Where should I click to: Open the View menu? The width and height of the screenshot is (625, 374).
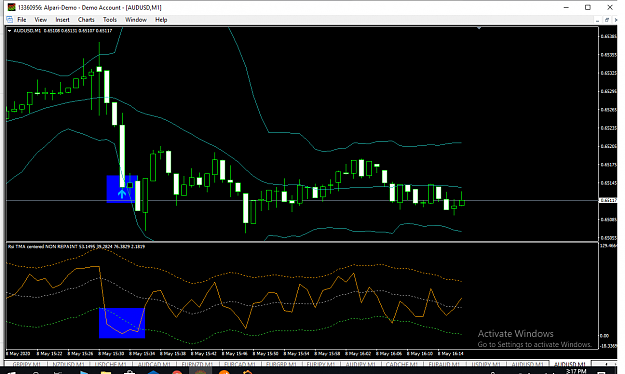click(41, 20)
